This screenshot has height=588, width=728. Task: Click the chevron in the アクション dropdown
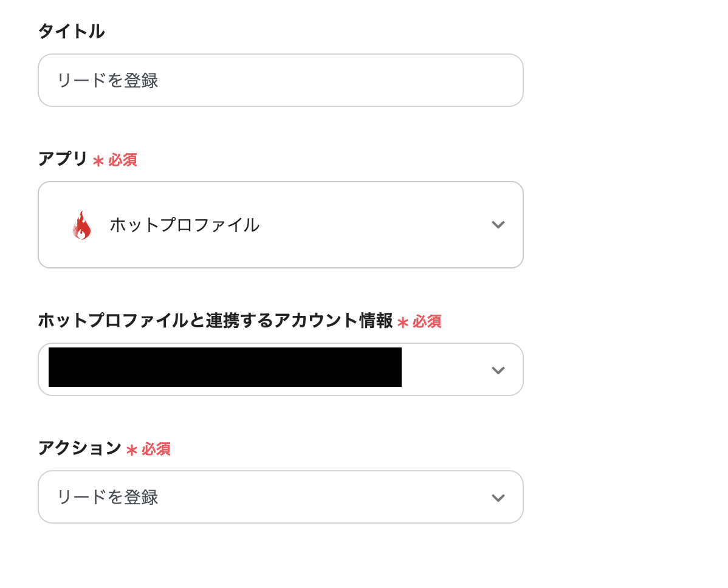(498, 497)
